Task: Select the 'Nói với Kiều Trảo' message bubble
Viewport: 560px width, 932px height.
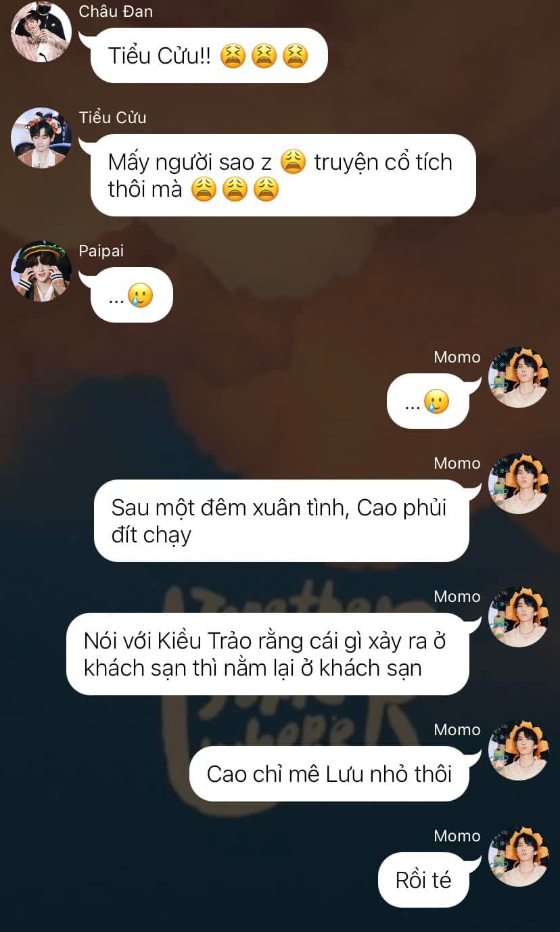Action: coord(268,654)
